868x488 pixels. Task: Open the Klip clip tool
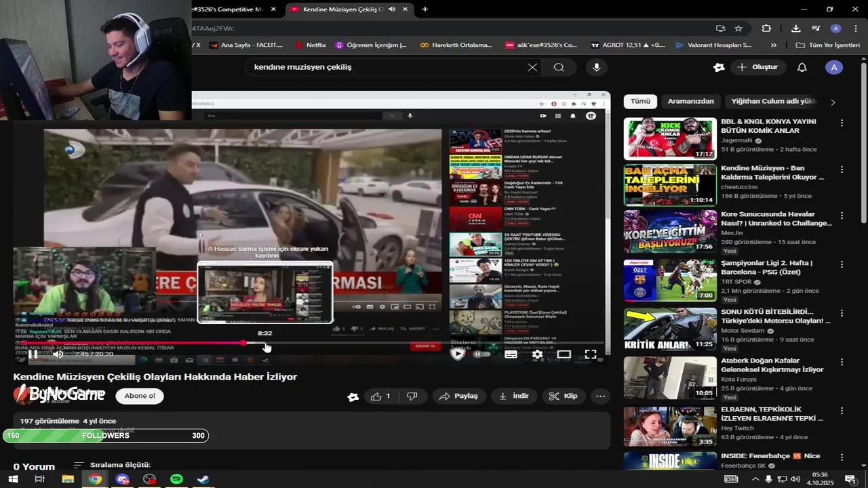pyautogui.click(x=564, y=396)
